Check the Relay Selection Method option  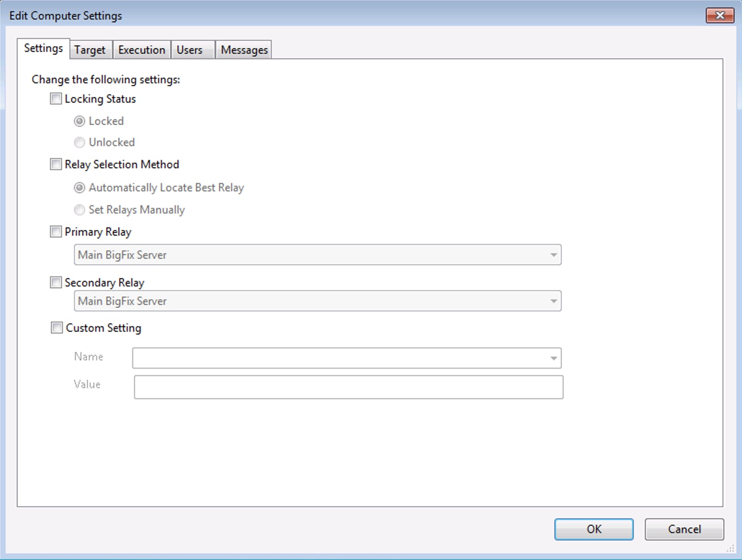pyautogui.click(x=55, y=164)
